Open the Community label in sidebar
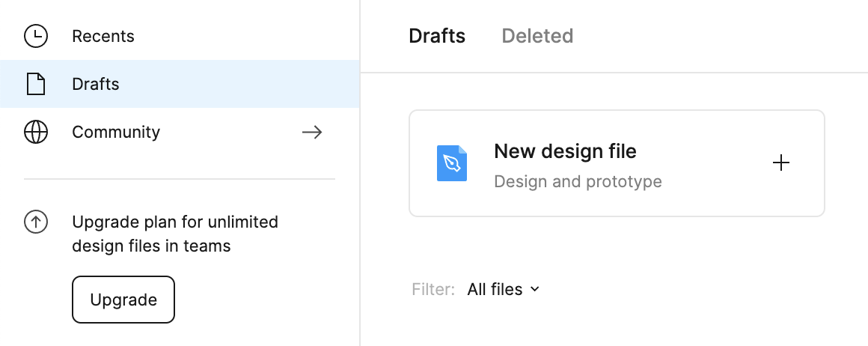This screenshot has height=346, width=868. click(116, 132)
